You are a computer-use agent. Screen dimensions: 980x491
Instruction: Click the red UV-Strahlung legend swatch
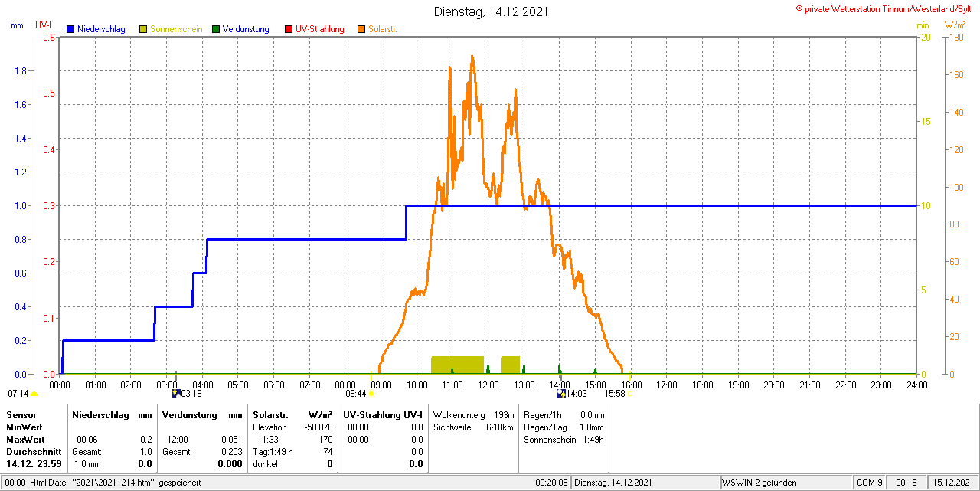pos(289,29)
